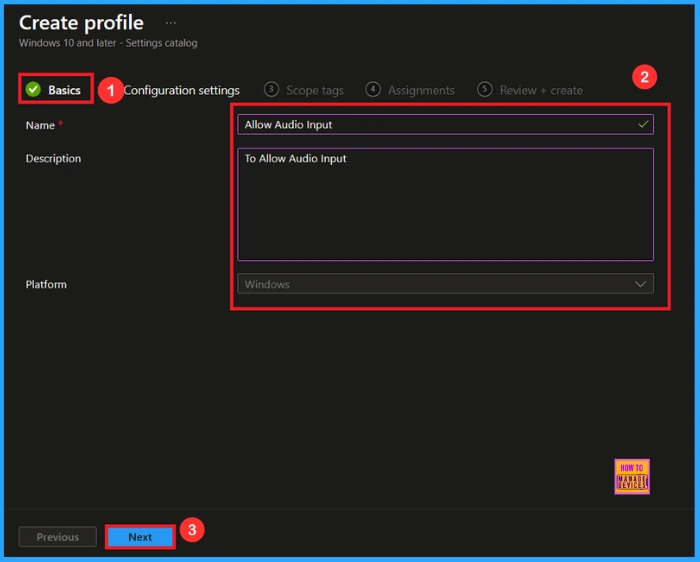This screenshot has height=562, width=700.
Task: Jump to the Review + create tab
Action: tap(540, 90)
